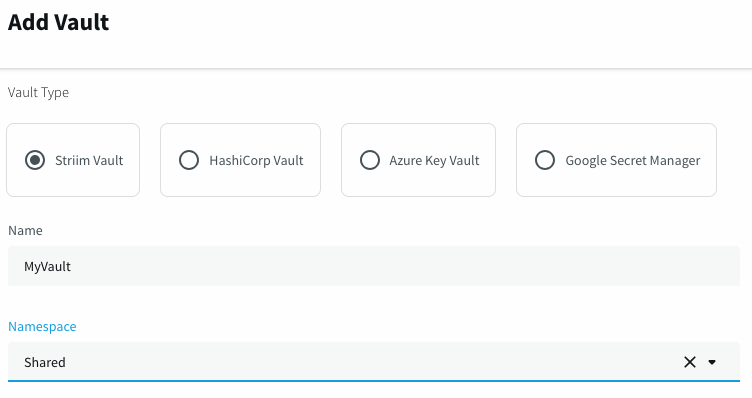
Task: Choose the HashiCorp Vault radio circle
Action: coord(189,160)
